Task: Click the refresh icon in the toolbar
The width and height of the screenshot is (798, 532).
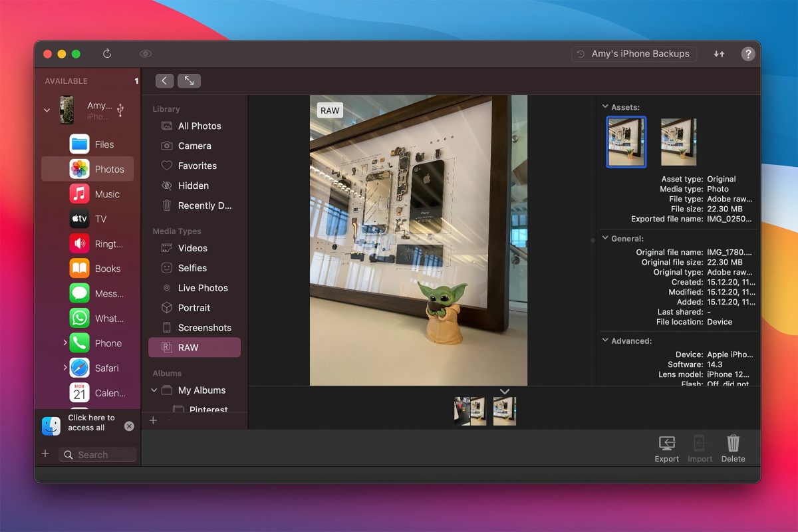Action: pyautogui.click(x=106, y=54)
